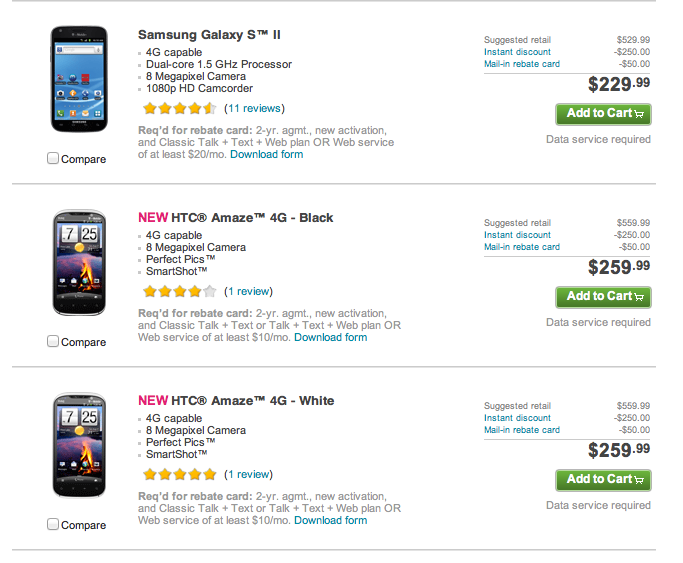Open the HTC Amaze 4G Black phone image
The width and height of the screenshot is (683, 563).
click(x=77, y=262)
